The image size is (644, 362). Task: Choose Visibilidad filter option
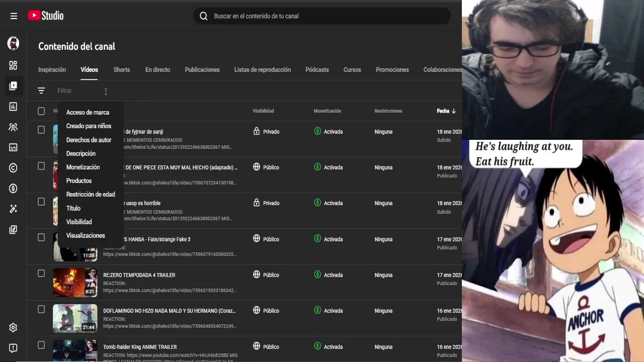[x=79, y=222]
